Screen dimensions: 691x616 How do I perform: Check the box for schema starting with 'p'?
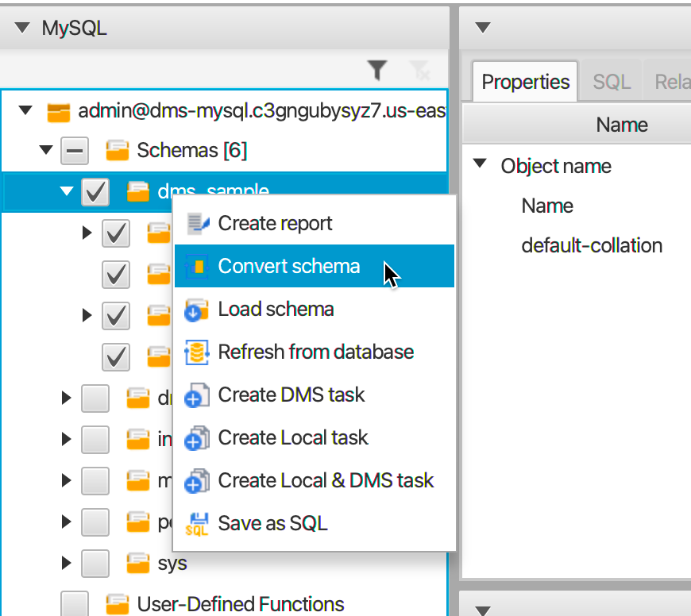pos(95,522)
